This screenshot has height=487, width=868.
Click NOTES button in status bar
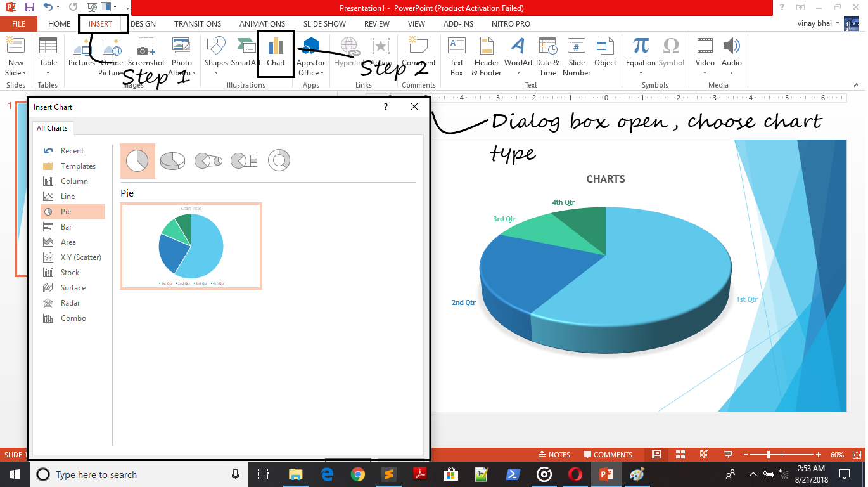pyautogui.click(x=554, y=455)
